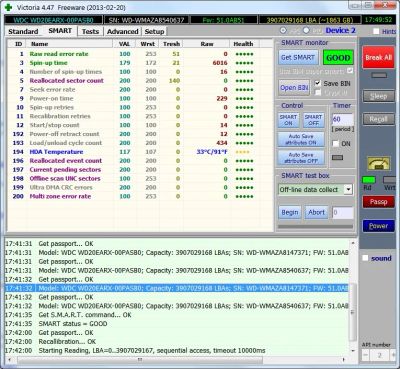Click the green Rd indicator
Screen dimensions: 400x369
(369, 180)
